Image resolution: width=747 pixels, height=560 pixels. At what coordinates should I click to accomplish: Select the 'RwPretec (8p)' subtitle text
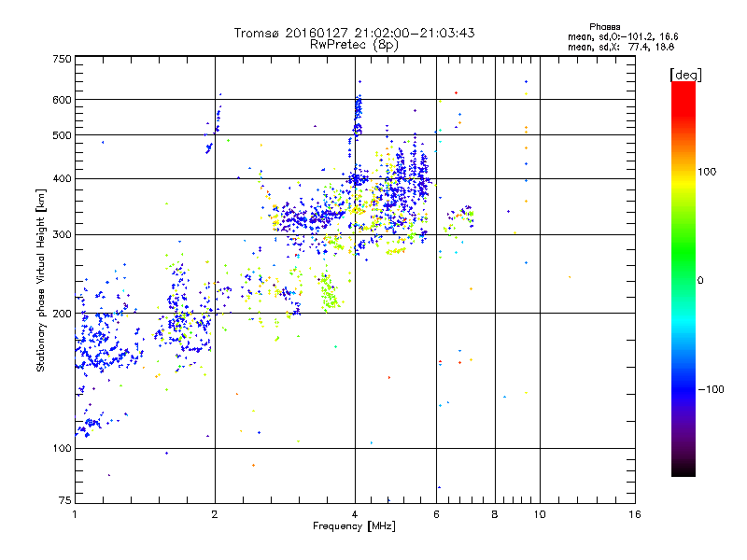(x=354, y=45)
